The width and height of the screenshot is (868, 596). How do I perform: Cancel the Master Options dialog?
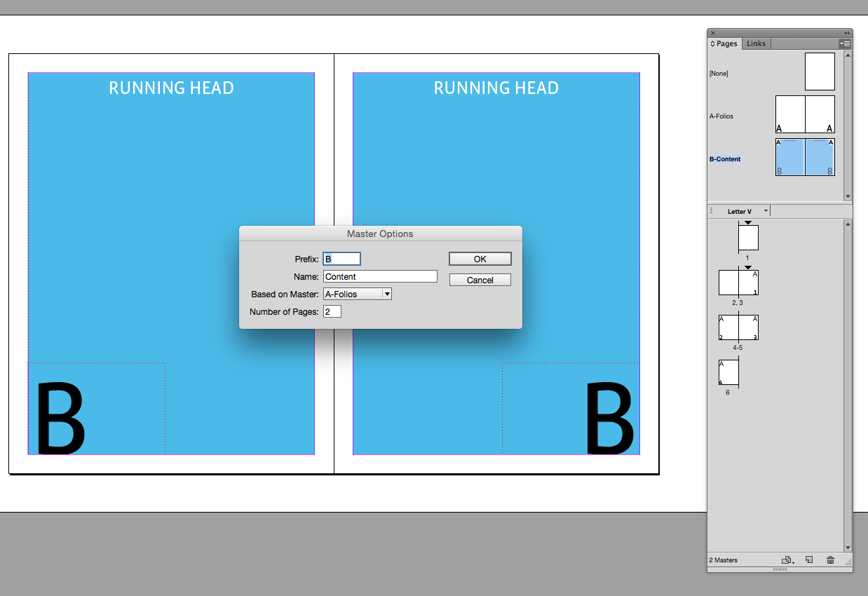click(480, 280)
